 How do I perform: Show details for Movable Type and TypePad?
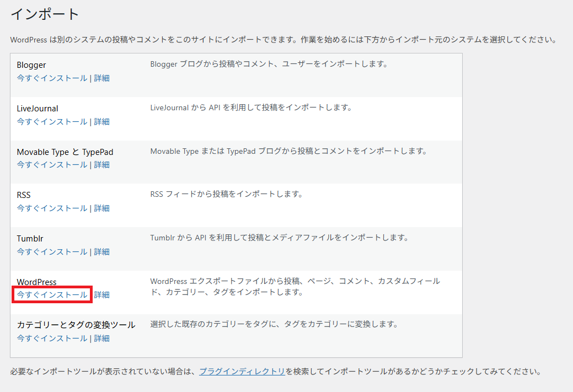(x=101, y=165)
